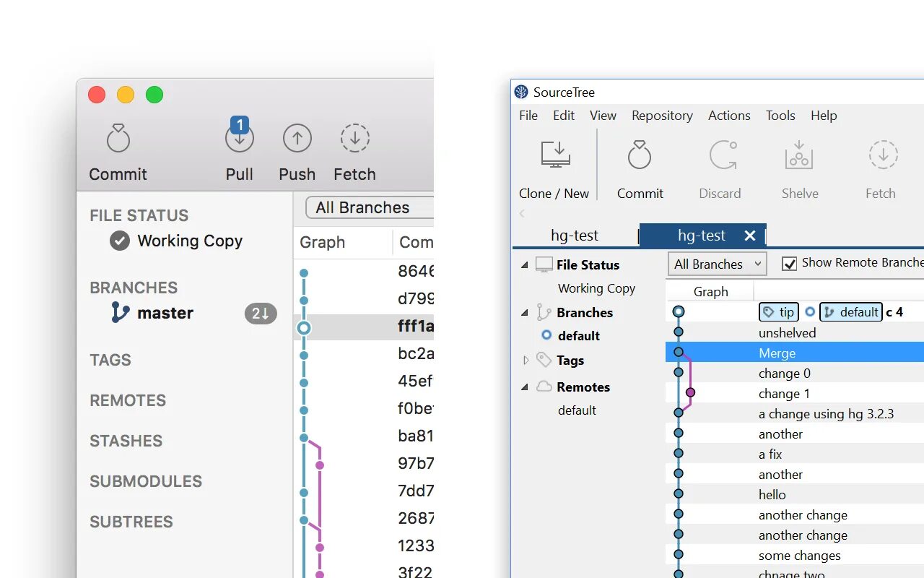Screen dimensions: 924x578
Task: Open the Repository menu
Action: tap(662, 116)
